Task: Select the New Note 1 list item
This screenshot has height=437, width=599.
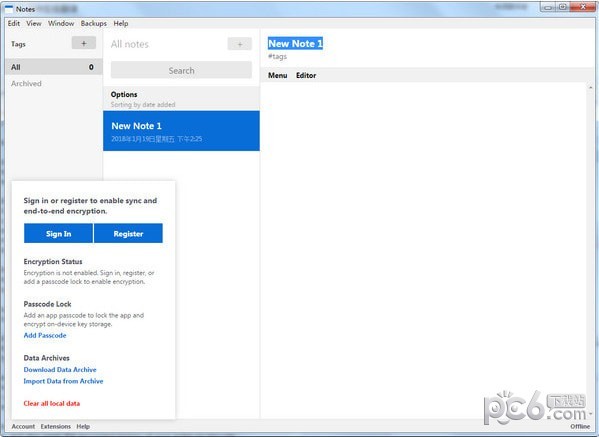Action: tap(181, 131)
